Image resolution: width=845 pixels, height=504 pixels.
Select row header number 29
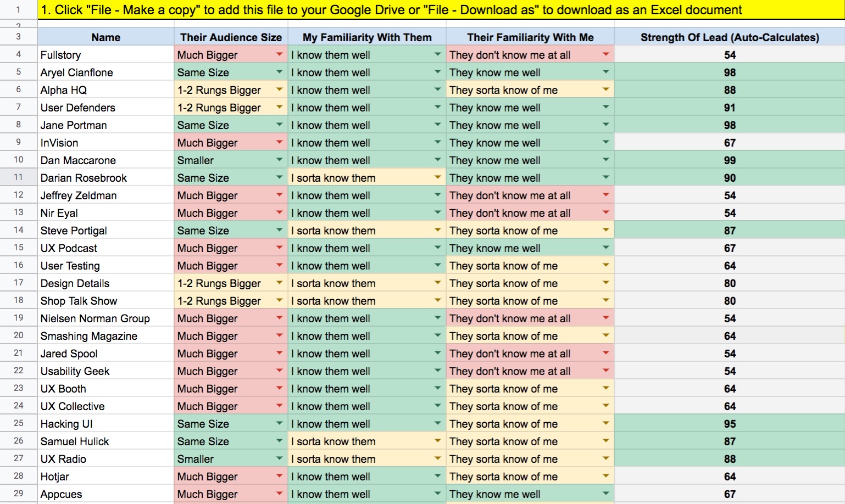coord(18,494)
